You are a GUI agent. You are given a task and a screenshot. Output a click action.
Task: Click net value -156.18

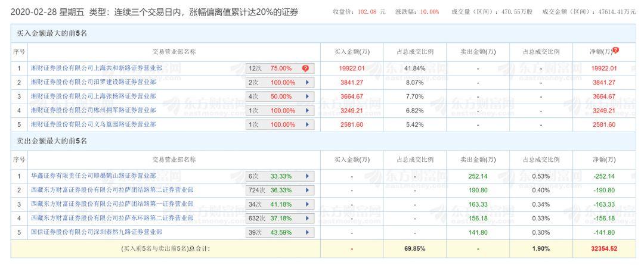point(604,219)
